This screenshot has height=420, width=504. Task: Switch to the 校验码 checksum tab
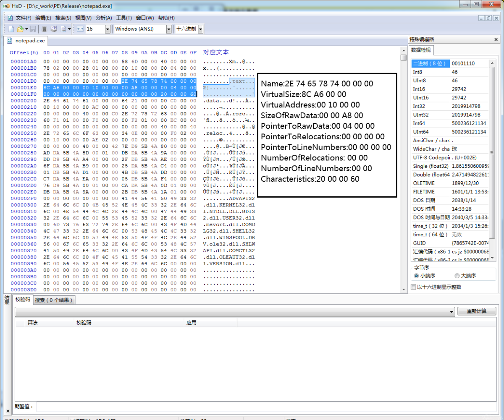click(x=23, y=300)
